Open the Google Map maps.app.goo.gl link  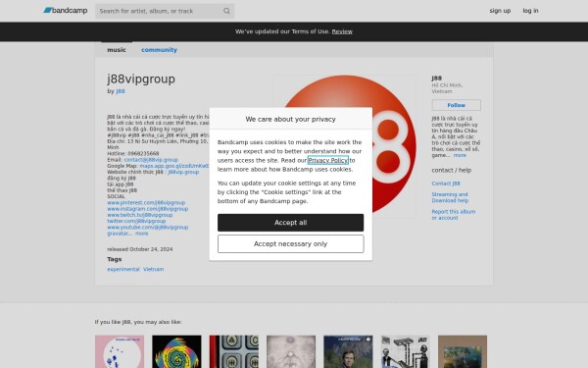174,166
